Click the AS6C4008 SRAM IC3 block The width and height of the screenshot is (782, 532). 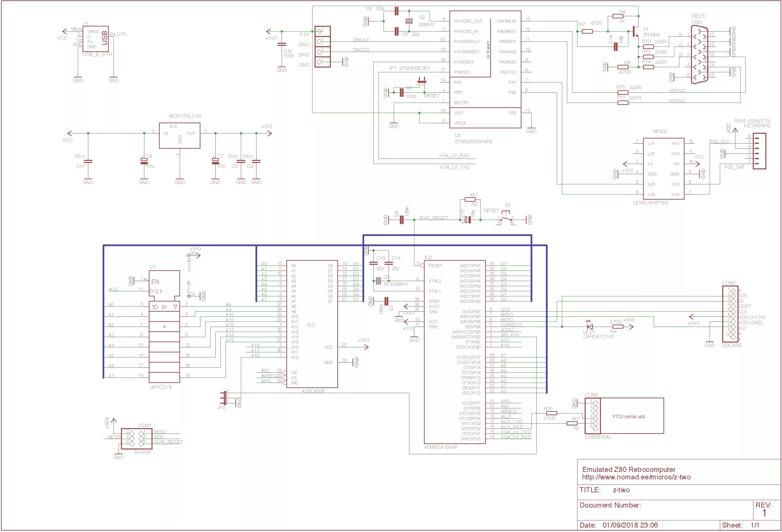click(x=312, y=324)
